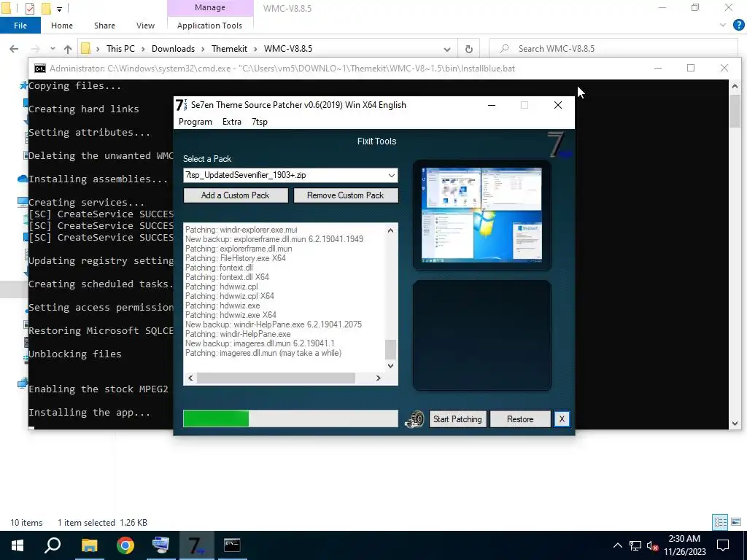This screenshot has height=560, width=747.
Task: Click the Windows 7 theme preview thumbnail
Action: tap(481, 214)
